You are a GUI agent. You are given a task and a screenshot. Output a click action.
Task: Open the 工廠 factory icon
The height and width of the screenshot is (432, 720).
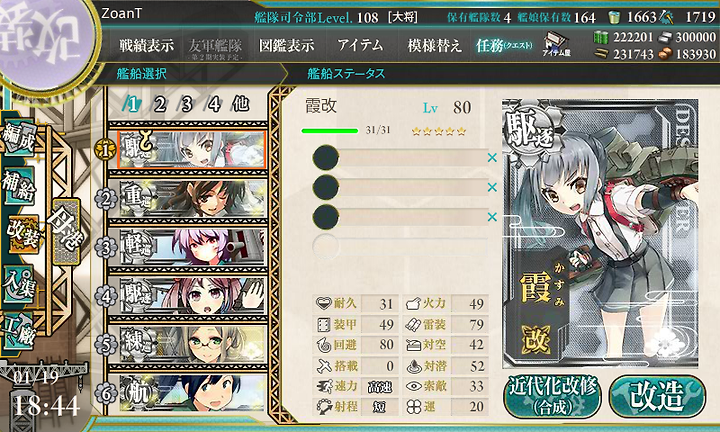18,330
